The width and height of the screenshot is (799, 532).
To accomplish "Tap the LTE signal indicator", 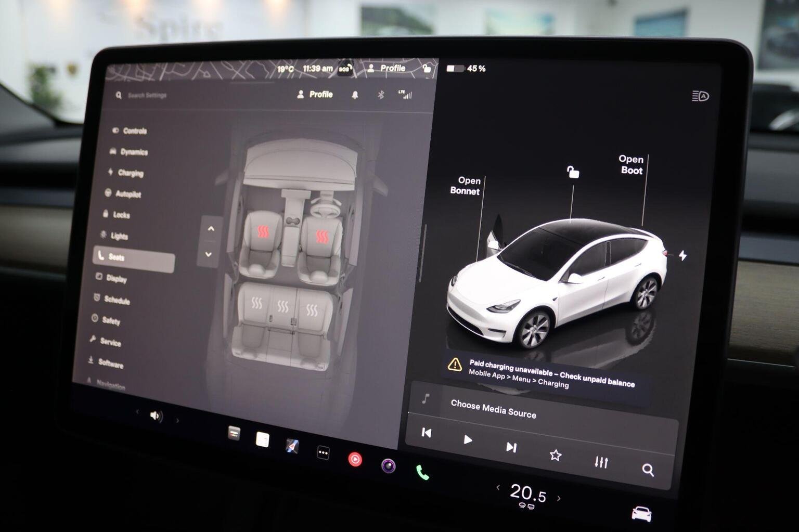I will (x=405, y=95).
